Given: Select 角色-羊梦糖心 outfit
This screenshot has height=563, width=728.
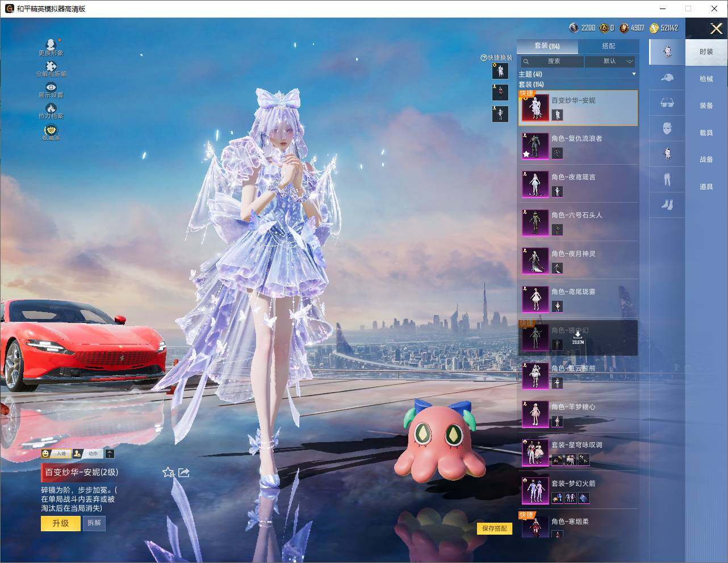Looking at the screenshot, I should [x=578, y=414].
